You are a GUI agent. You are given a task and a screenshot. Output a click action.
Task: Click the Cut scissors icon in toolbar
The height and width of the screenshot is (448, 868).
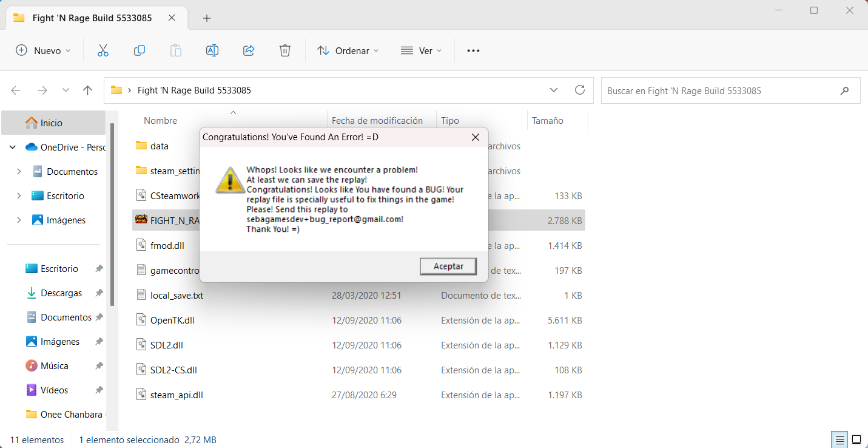[x=103, y=51]
